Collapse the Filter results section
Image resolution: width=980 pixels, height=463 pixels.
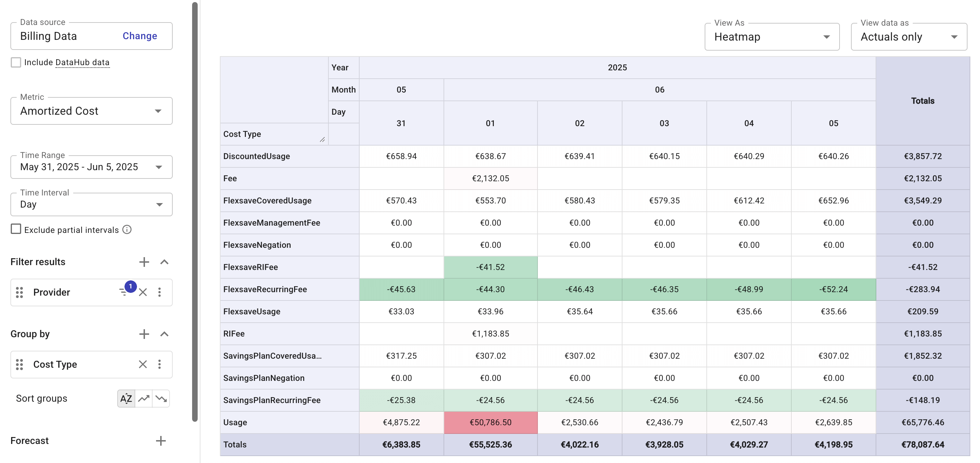coord(164,262)
